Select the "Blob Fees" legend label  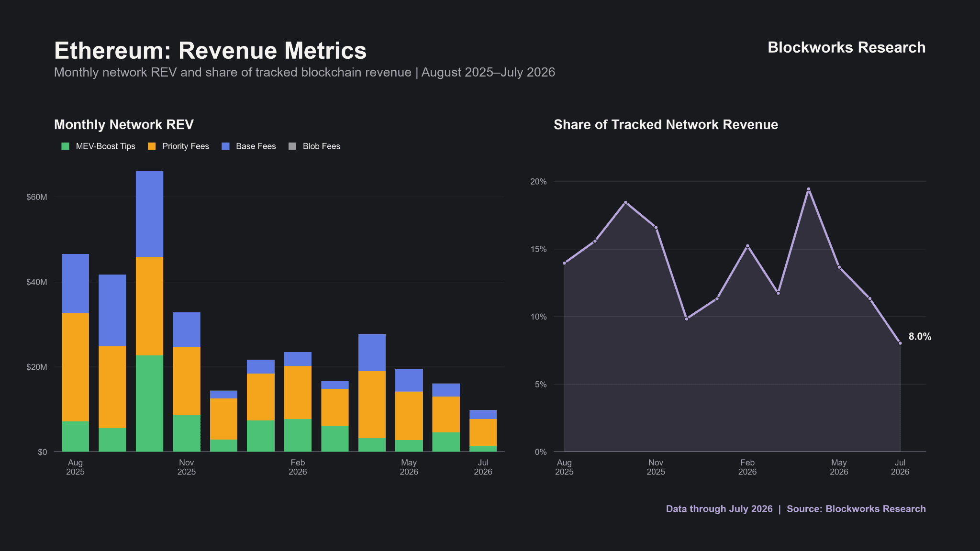pos(322,146)
